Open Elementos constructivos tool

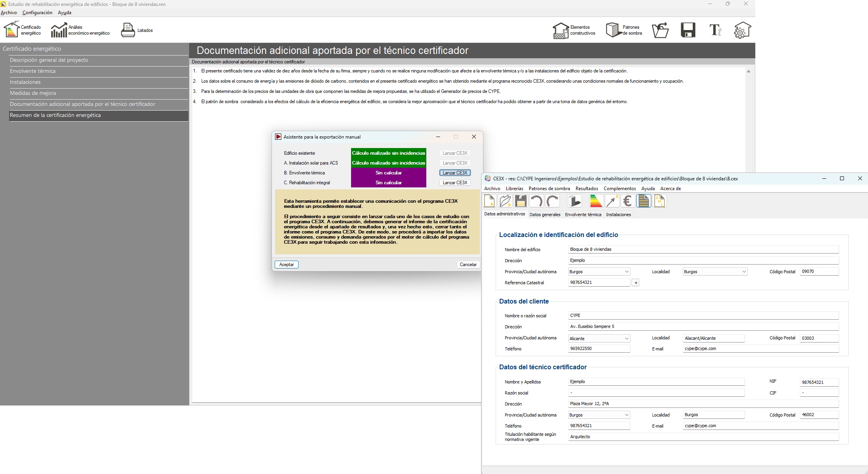click(x=574, y=30)
